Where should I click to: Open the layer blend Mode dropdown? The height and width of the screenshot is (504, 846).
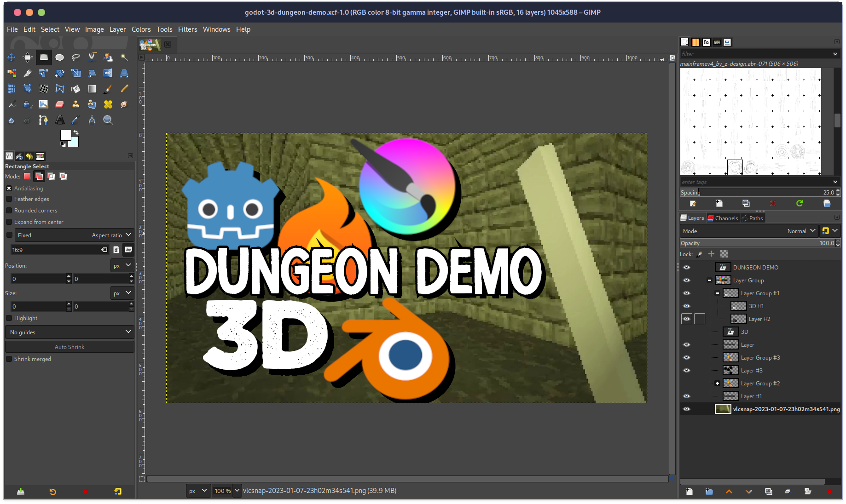point(801,231)
